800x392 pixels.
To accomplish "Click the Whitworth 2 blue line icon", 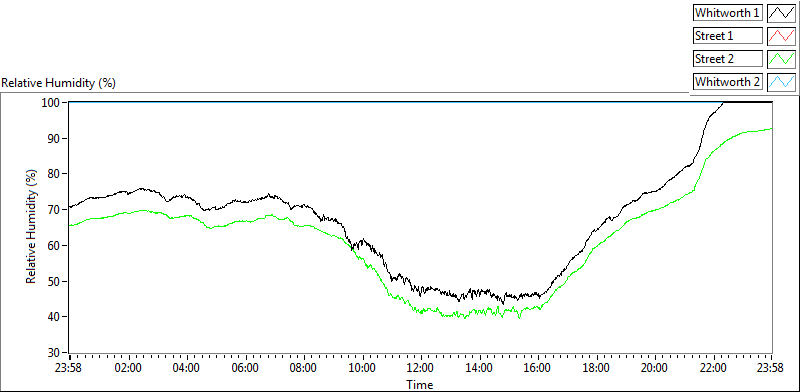I will click(x=781, y=82).
